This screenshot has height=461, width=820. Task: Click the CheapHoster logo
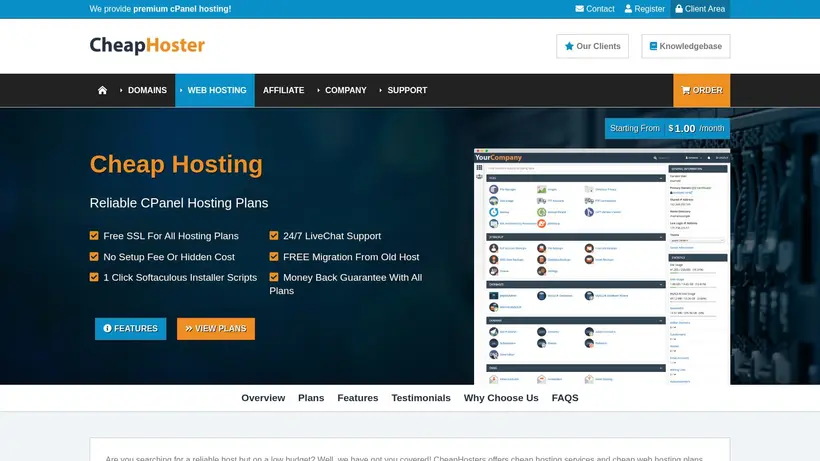point(147,45)
